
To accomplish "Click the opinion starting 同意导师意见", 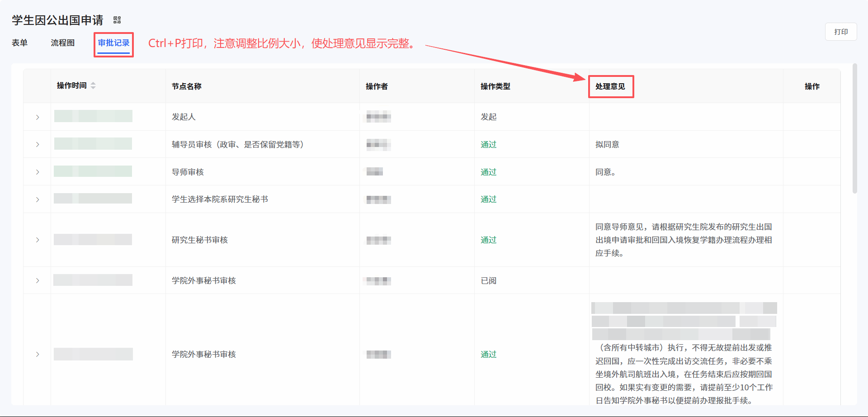I will coord(684,240).
